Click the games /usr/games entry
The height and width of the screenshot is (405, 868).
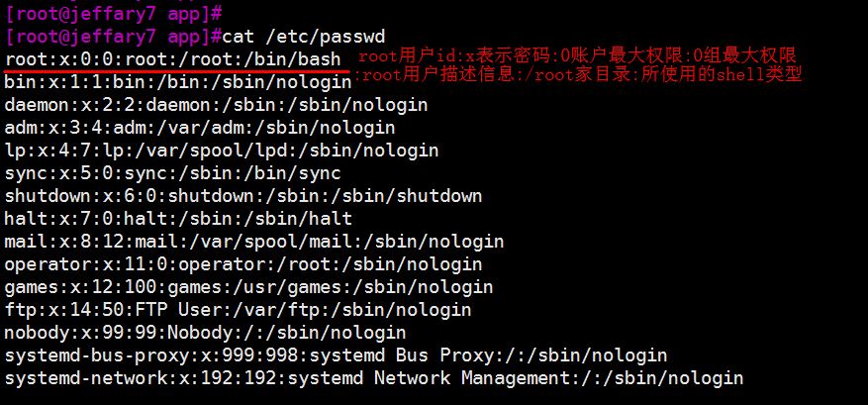click(x=248, y=287)
